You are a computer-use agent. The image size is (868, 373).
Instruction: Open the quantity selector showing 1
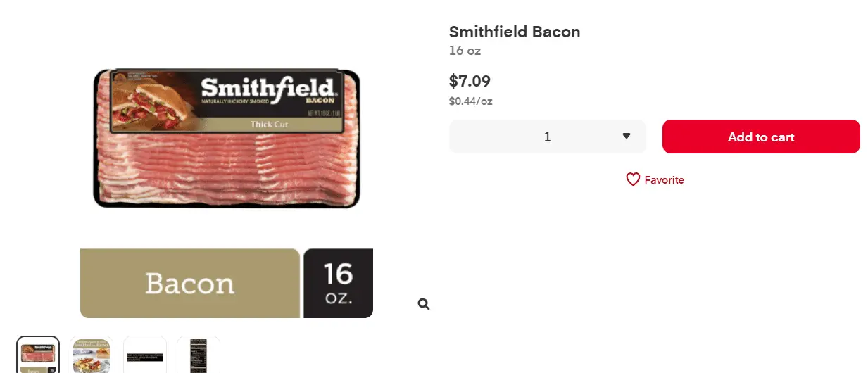tap(547, 137)
